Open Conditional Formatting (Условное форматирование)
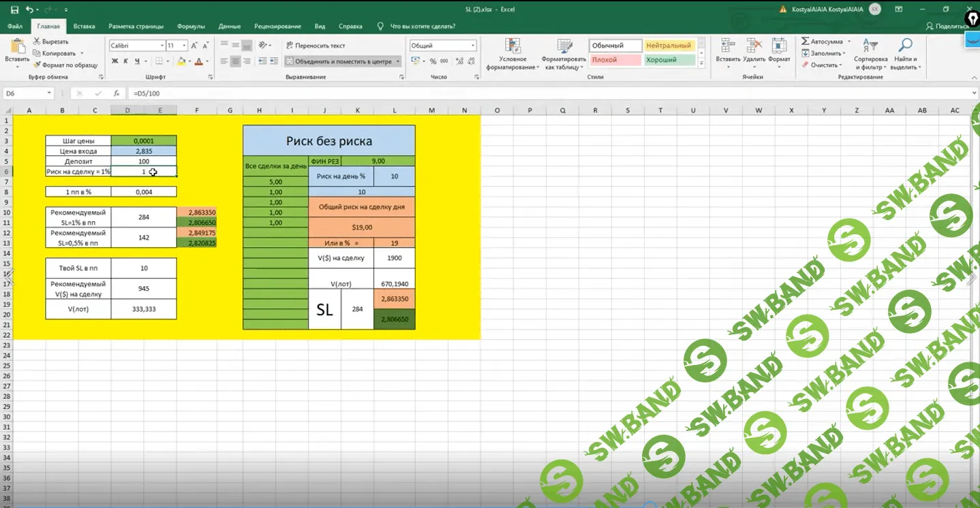Screen dimensions: 980x508 click(512, 54)
